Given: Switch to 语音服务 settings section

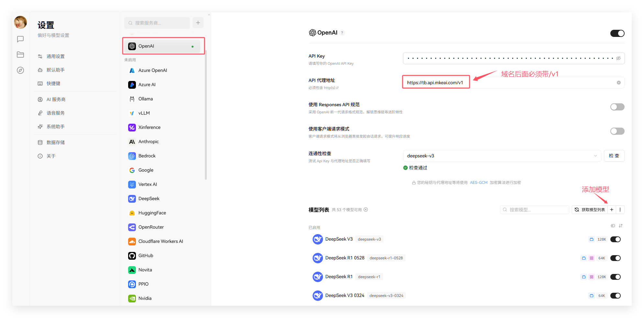Looking at the screenshot, I should tap(57, 113).
